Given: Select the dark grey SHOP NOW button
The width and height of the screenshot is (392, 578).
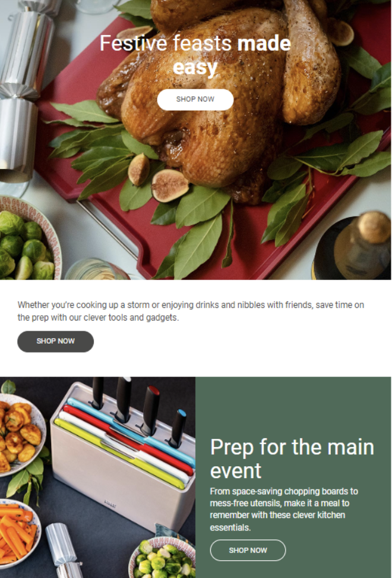Looking at the screenshot, I should [56, 341].
